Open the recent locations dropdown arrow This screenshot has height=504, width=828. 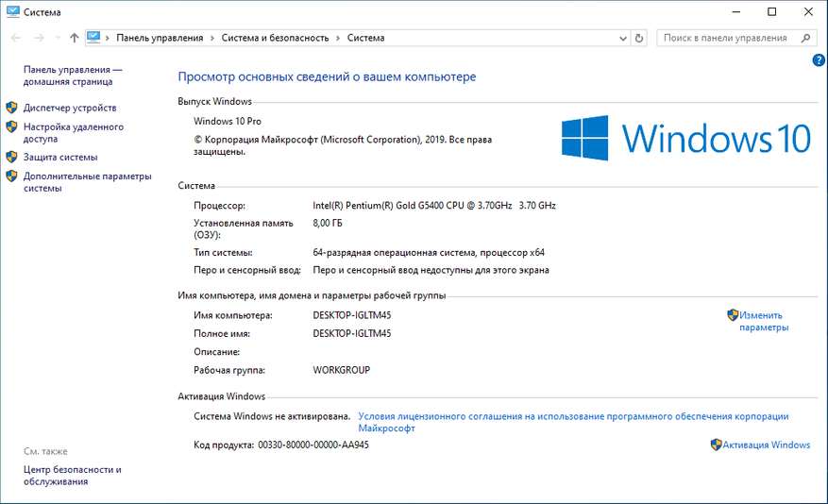coord(58,38)
